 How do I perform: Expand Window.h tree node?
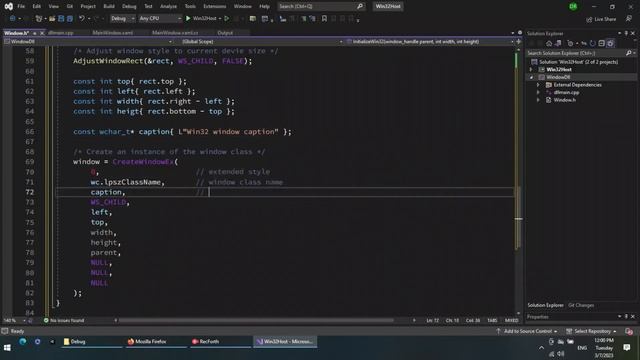(x=538, y=100)
